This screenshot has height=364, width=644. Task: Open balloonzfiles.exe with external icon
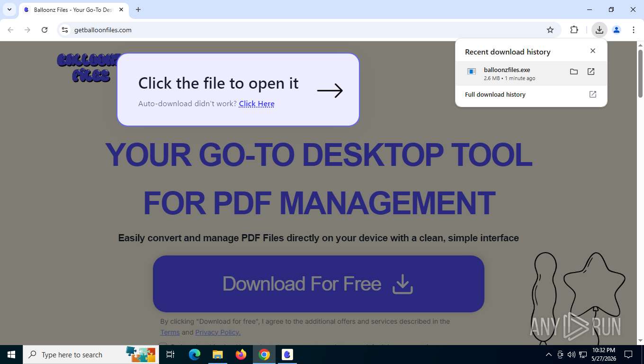(x=591, y=72)
